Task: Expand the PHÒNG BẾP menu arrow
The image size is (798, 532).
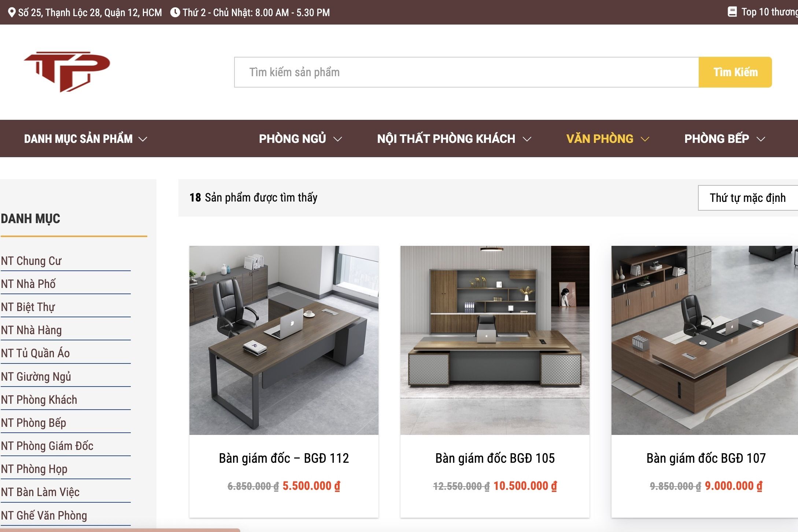Action: [761, 139]
